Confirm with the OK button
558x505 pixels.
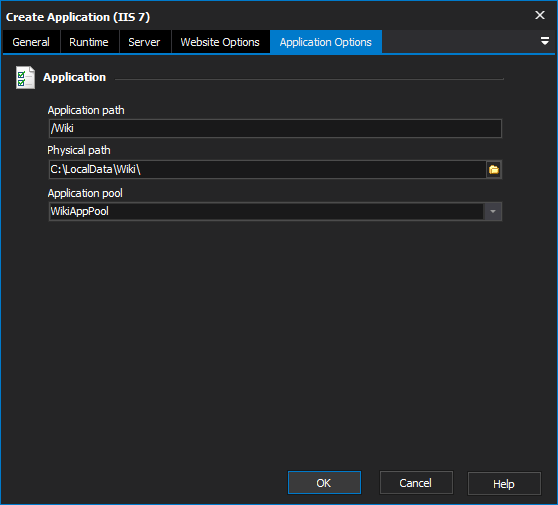324,483
